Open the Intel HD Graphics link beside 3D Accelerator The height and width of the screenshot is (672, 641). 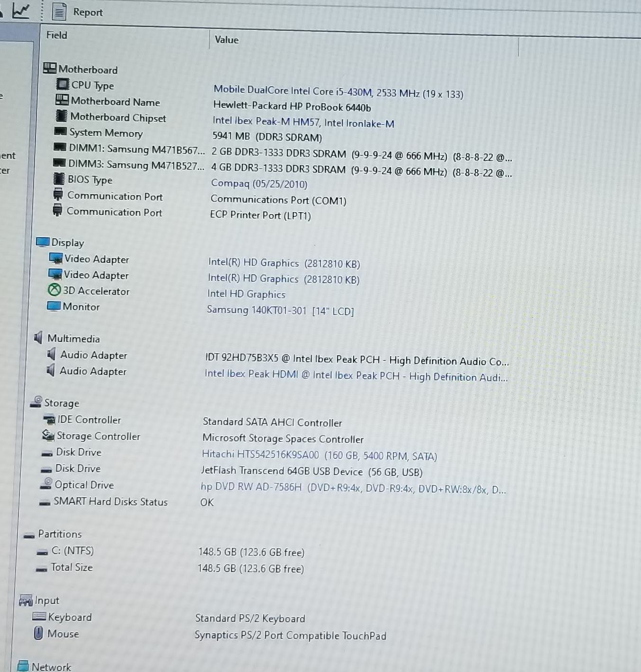pyautogui.click(x=246, y=294)
